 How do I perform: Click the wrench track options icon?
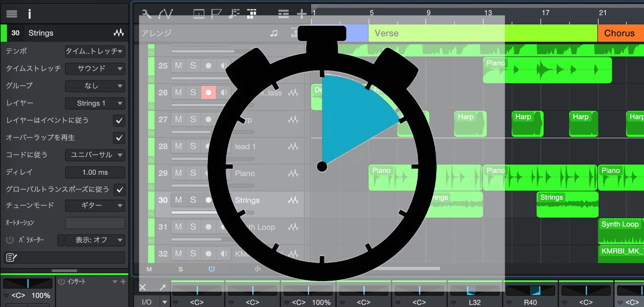pyautogui.click(x=147, y=14)
